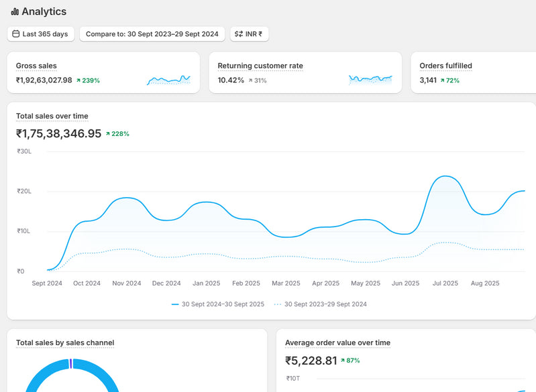This screenshot has width=536, height=392.
Task: Click Total sales 228% growth arrow
Action: coord(109,134)
